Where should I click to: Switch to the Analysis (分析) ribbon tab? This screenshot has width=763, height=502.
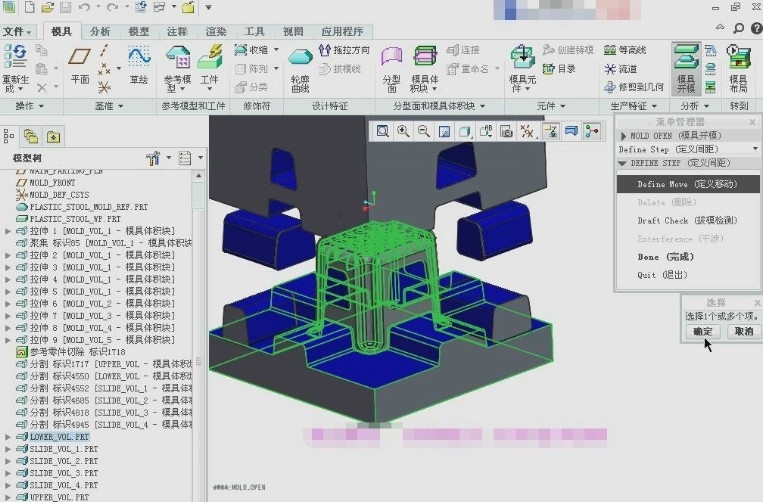click(100, 32)
